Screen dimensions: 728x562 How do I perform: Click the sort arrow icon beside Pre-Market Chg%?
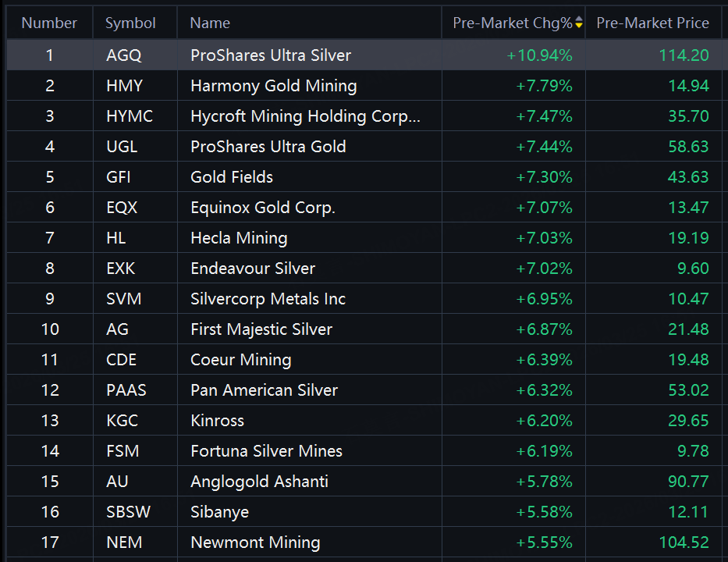(x=578, y=23)
